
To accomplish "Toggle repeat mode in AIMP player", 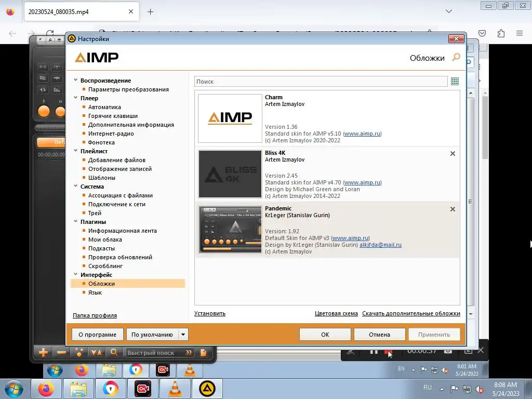I will point(43,89).
